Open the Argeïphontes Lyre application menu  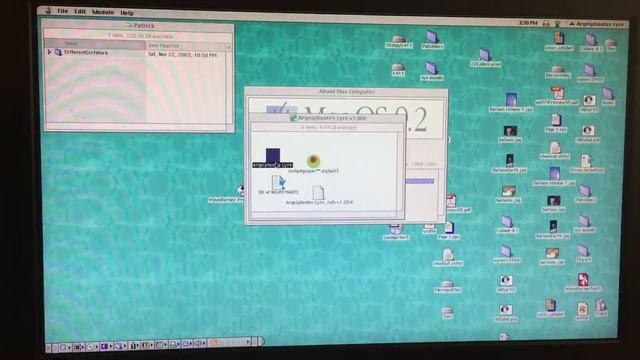(596, 24)
